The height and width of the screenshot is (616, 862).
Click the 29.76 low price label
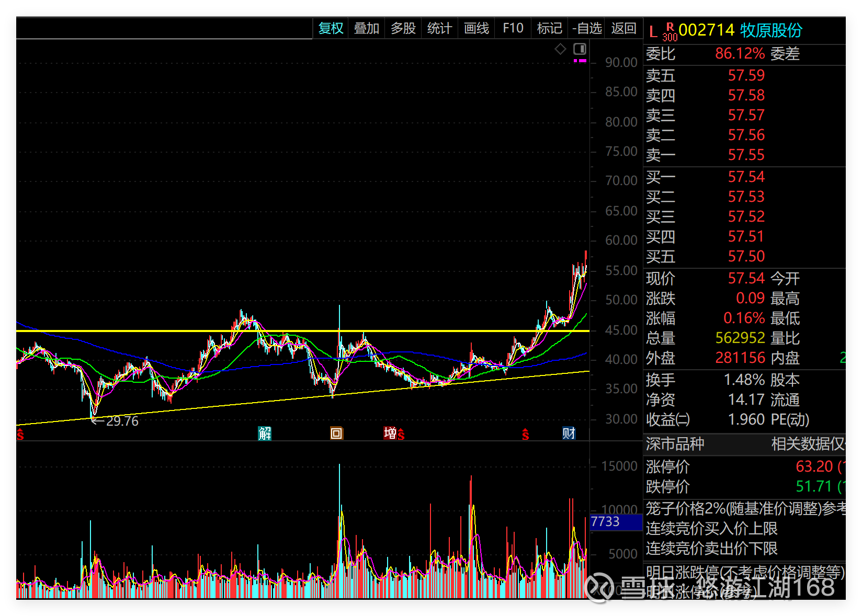pos(122,421)
